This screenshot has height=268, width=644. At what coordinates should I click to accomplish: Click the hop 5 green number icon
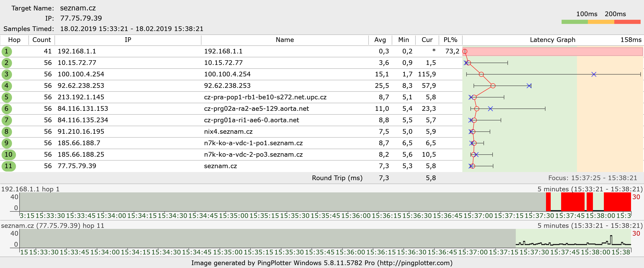(x=7, y=97)
